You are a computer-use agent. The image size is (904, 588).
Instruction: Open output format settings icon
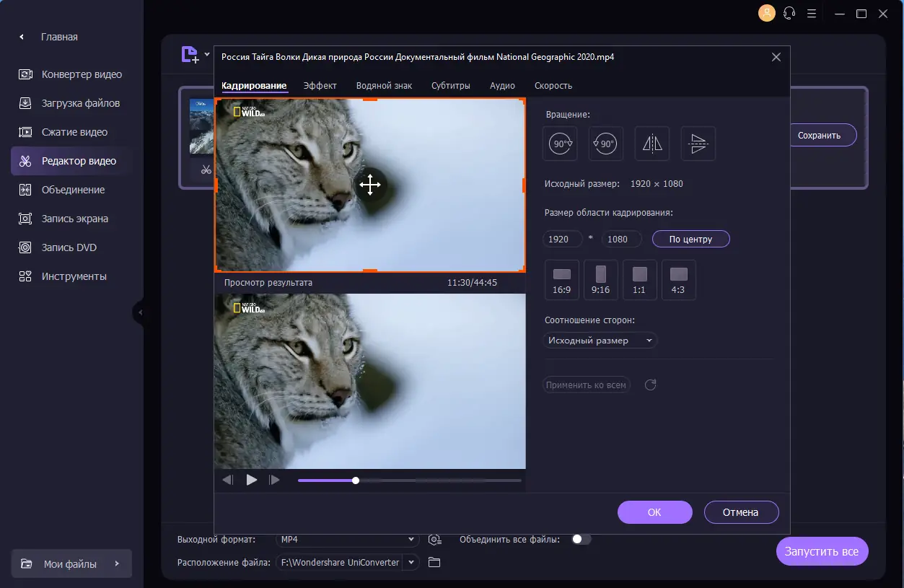(434, 540)
